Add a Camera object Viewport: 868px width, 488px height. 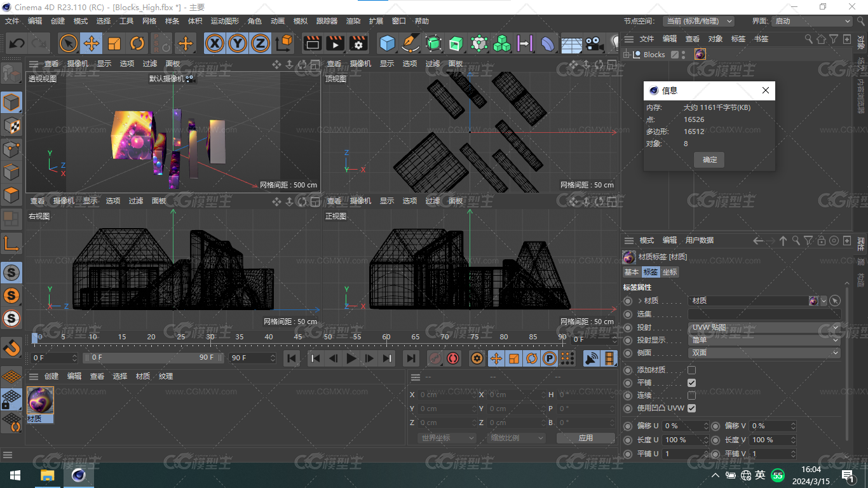(x=593, y=43)
